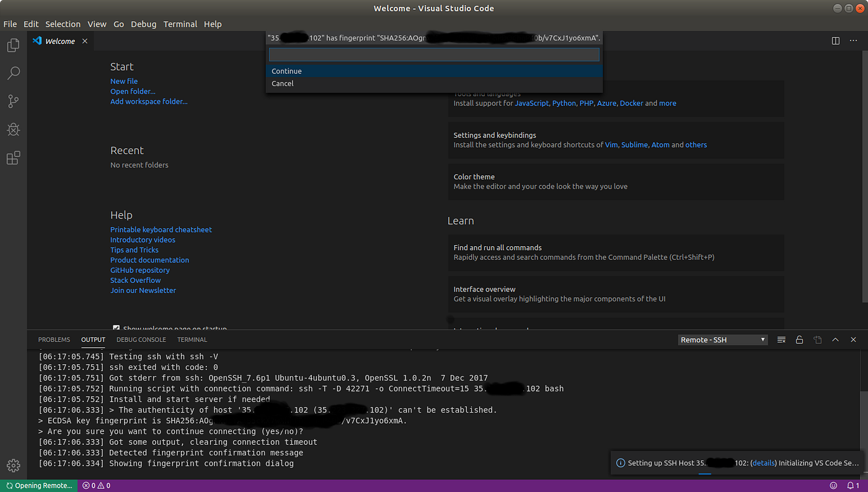
Task: Click the fingerprint confirmation input field
Action: pos(433,55)
